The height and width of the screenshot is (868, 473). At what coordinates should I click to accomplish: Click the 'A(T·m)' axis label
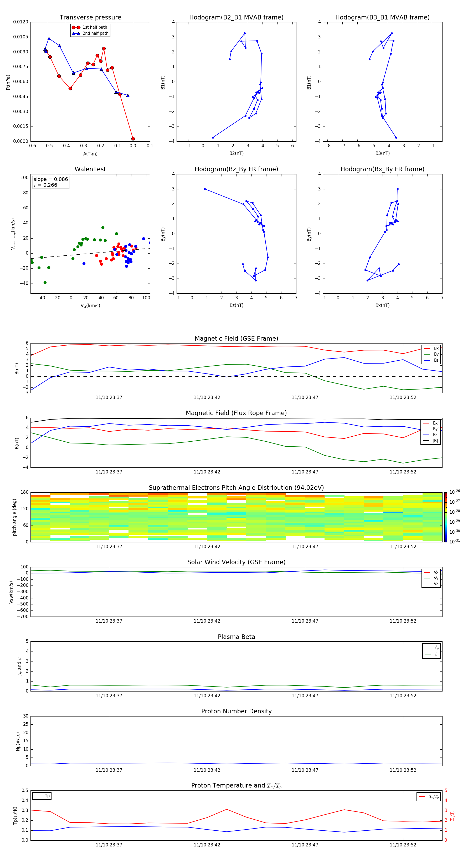(90, 154)
